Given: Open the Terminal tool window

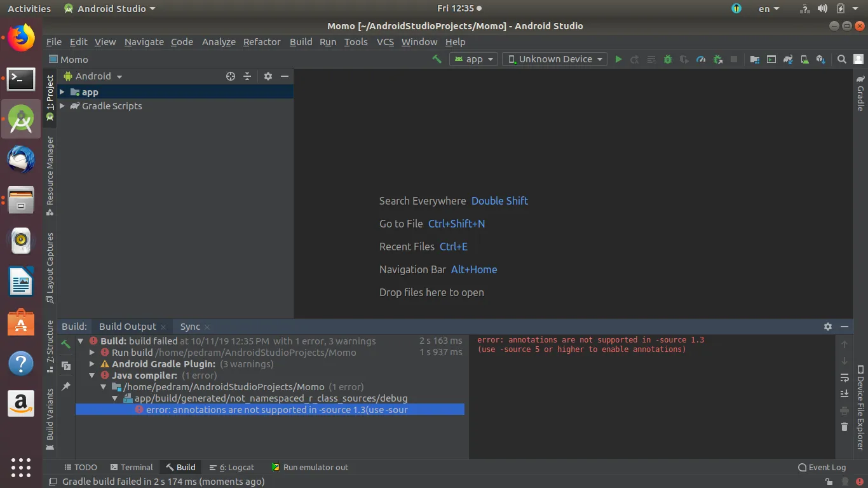Looking at the screenshot, I should pyautogui.click(x=132, y=467).
